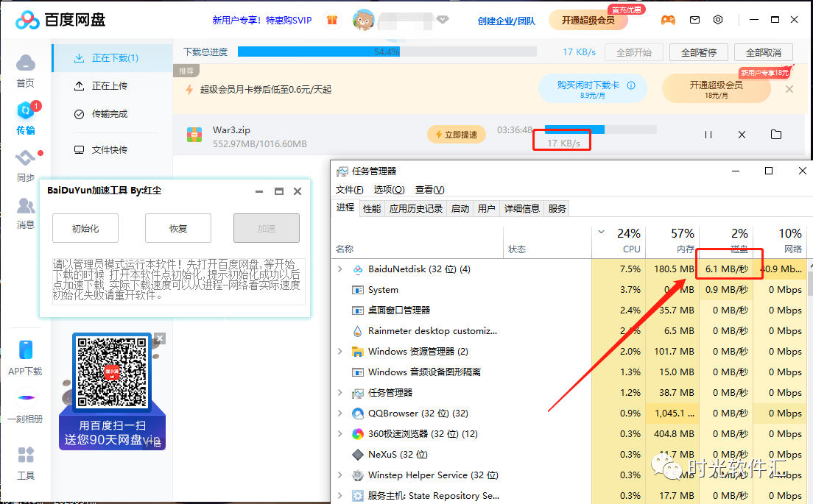Expand the Windows 资源管理器 (2) group
The image size is (813, 504).
point(340,351)
